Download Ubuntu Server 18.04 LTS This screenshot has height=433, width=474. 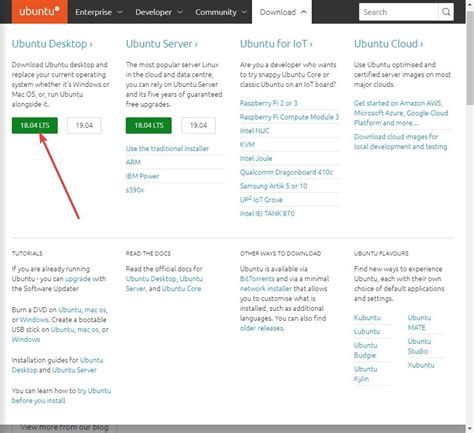tap(149, 125)
